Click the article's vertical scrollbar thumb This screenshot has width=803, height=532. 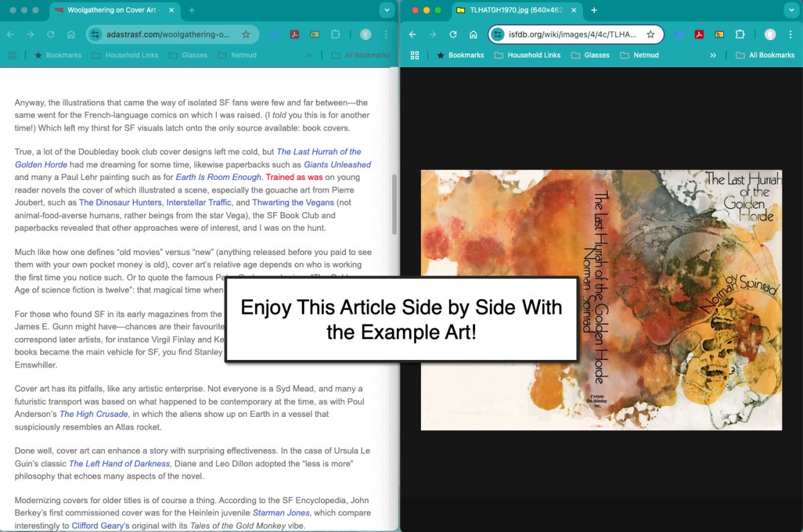coord(394,204)
